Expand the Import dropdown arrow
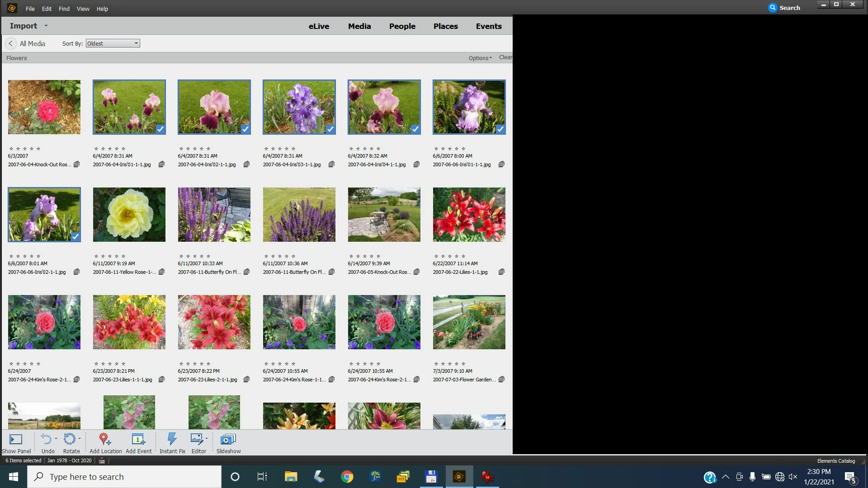 pos(46,26)
